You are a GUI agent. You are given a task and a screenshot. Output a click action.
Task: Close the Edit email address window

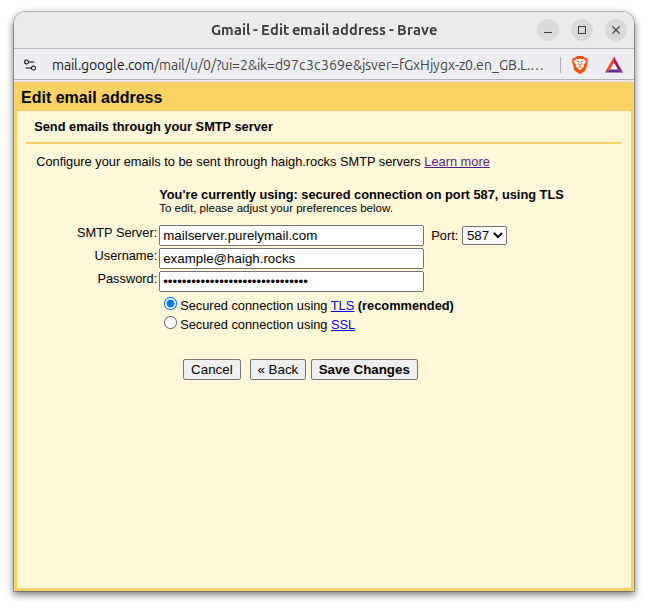[x=616, y=30]
